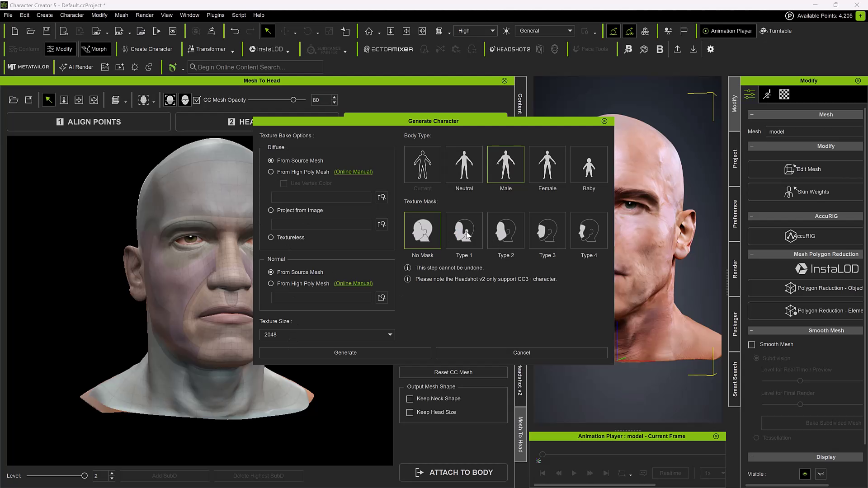Switch to the Smart Search side tab
The image size is (868, 488).
734,379
